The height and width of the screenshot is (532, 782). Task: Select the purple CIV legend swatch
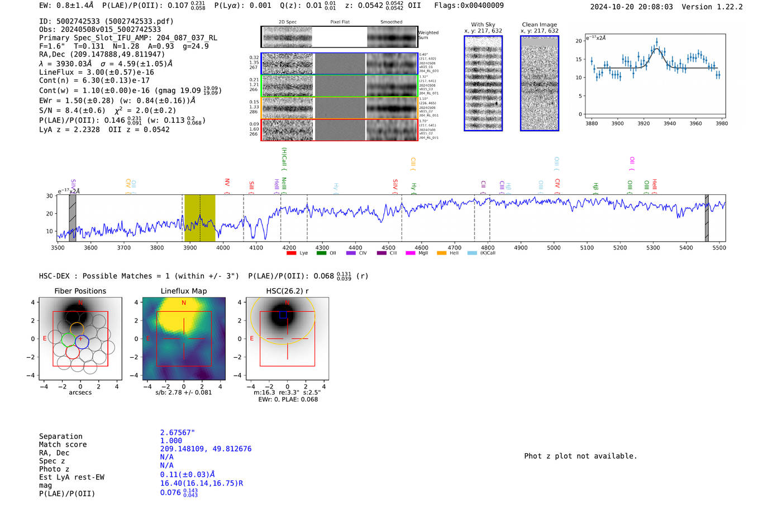click(351, 253)
